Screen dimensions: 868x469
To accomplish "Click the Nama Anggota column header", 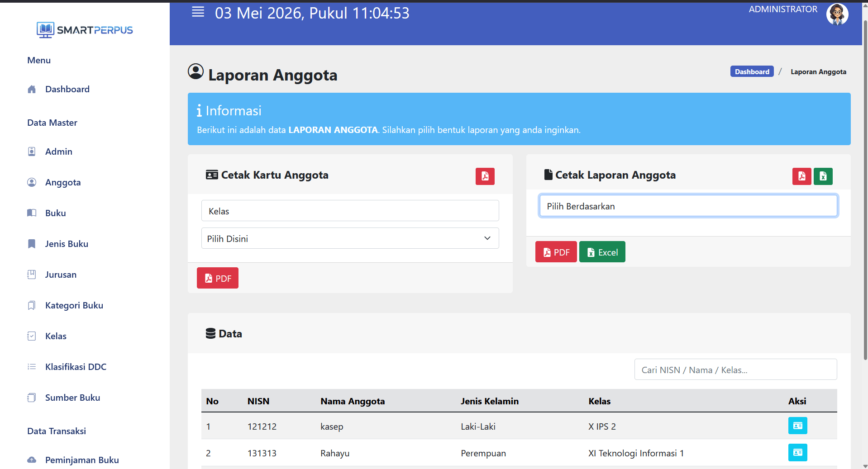I will pyautogui.click(x=353, y=401).
